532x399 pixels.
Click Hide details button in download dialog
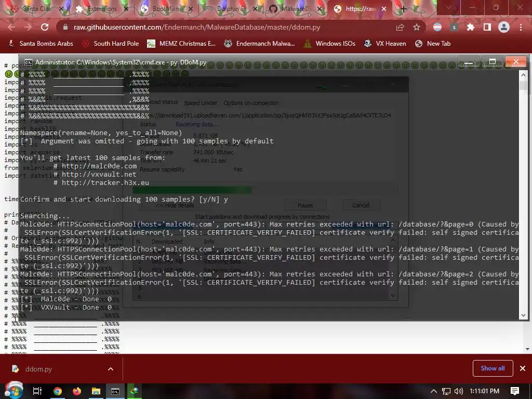(x=175, y=205)
